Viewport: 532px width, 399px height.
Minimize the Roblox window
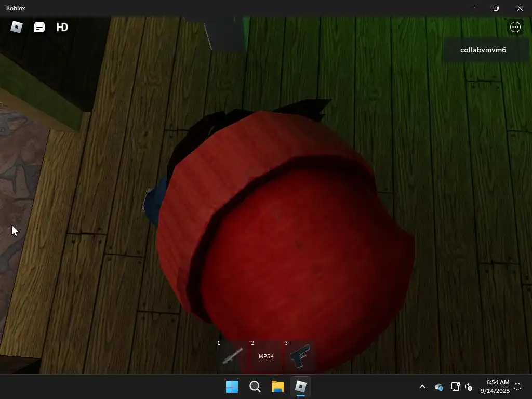pyautogui.click(x=472, y=8)
